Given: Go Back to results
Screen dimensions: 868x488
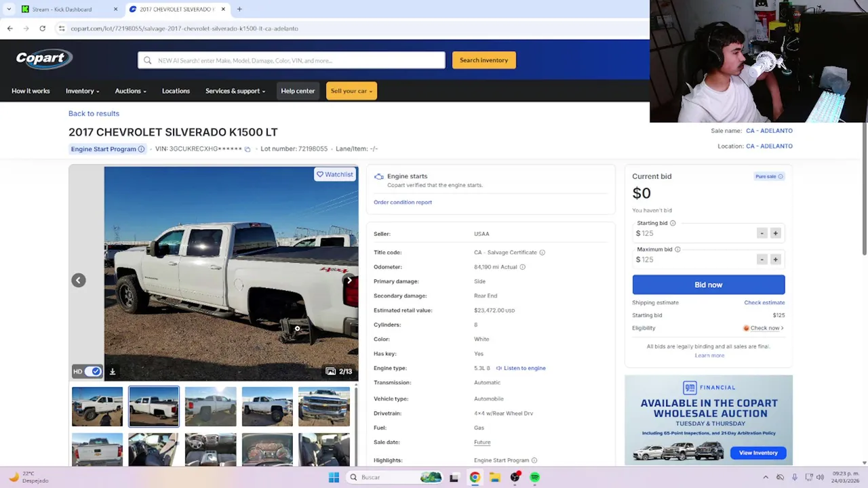Looking at the screenshot, I should click(x=94, y=113).
